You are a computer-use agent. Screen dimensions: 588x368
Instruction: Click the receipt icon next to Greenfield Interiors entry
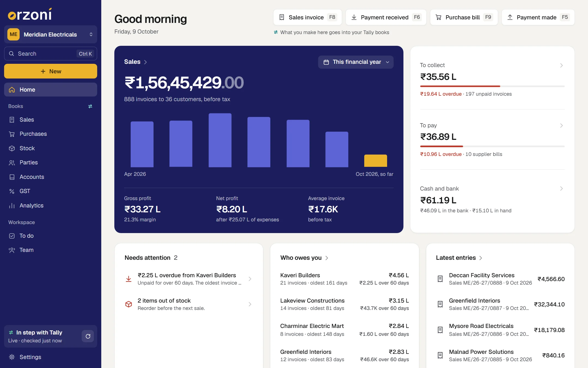coord(440,304)
